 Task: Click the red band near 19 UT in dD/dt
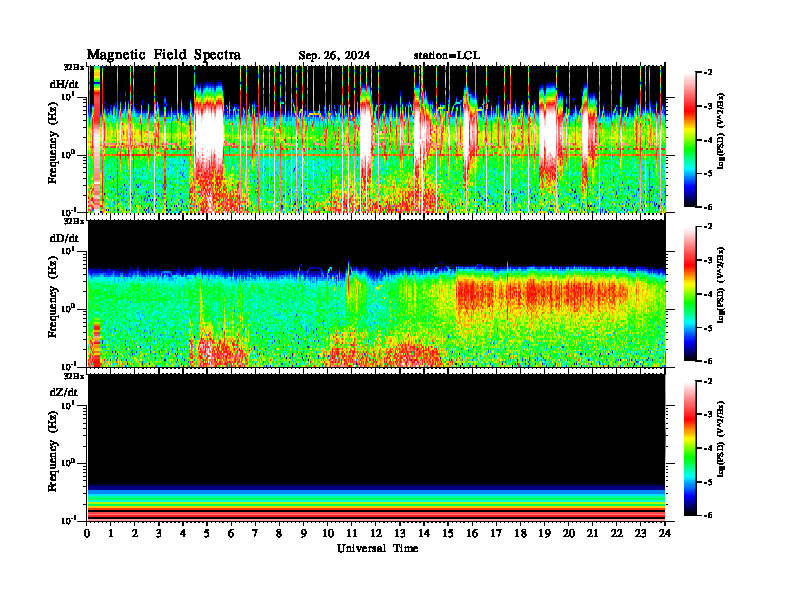(543, 294)
